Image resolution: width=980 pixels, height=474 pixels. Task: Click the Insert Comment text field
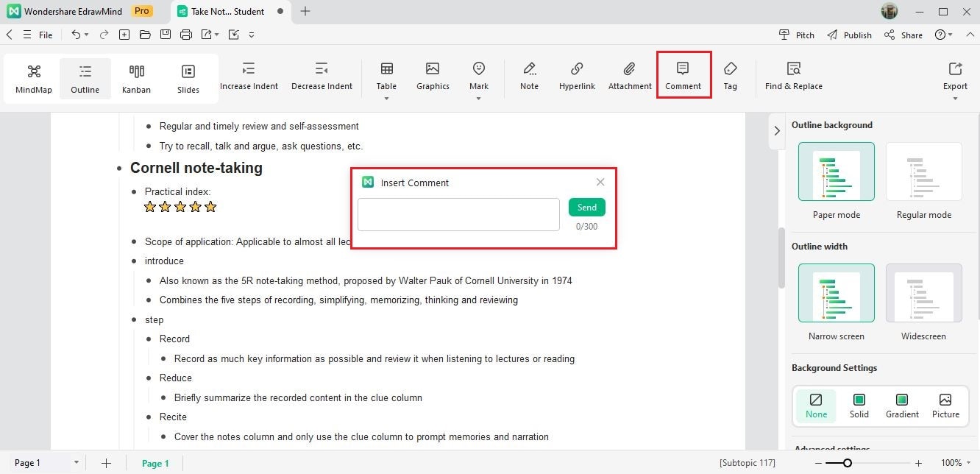pos(458,214)
